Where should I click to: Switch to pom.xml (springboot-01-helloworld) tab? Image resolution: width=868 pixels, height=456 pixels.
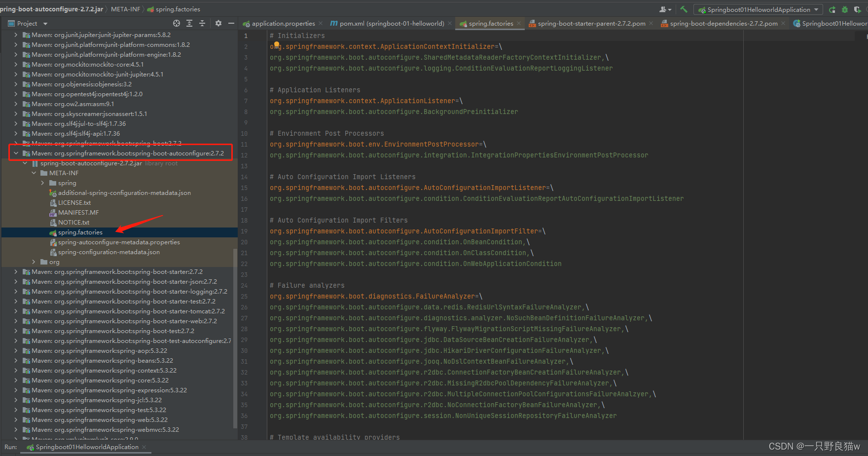pyautogui.click(x=392, y=23)
